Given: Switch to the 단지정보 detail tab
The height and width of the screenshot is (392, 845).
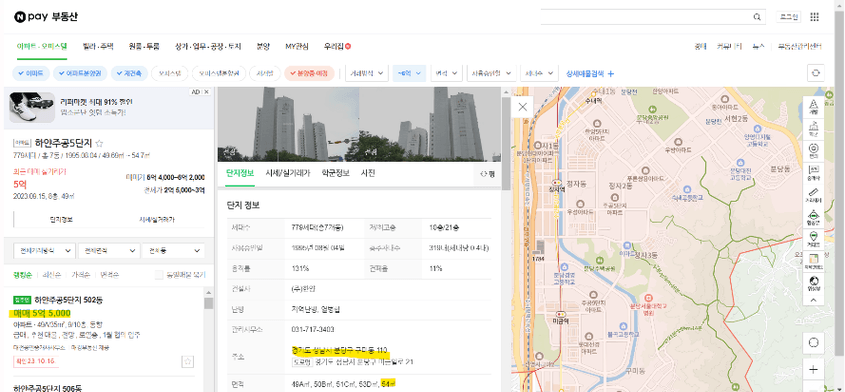Looking at the screenshot, I should [239, 174].
